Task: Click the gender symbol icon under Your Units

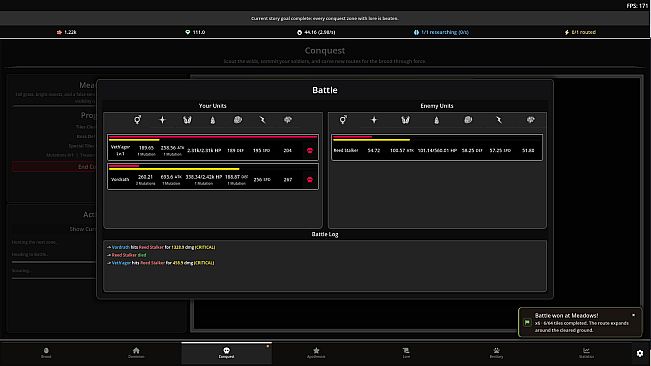Action: coord(137,120)
